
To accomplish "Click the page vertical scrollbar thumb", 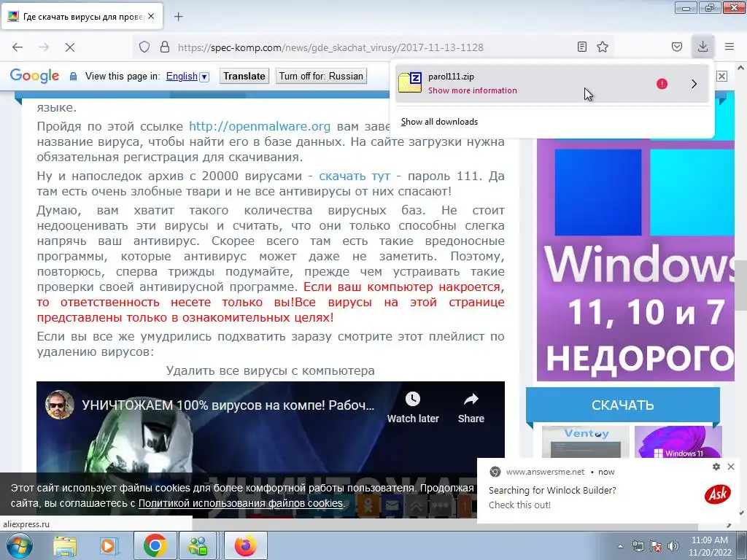I will coord(741,285).
